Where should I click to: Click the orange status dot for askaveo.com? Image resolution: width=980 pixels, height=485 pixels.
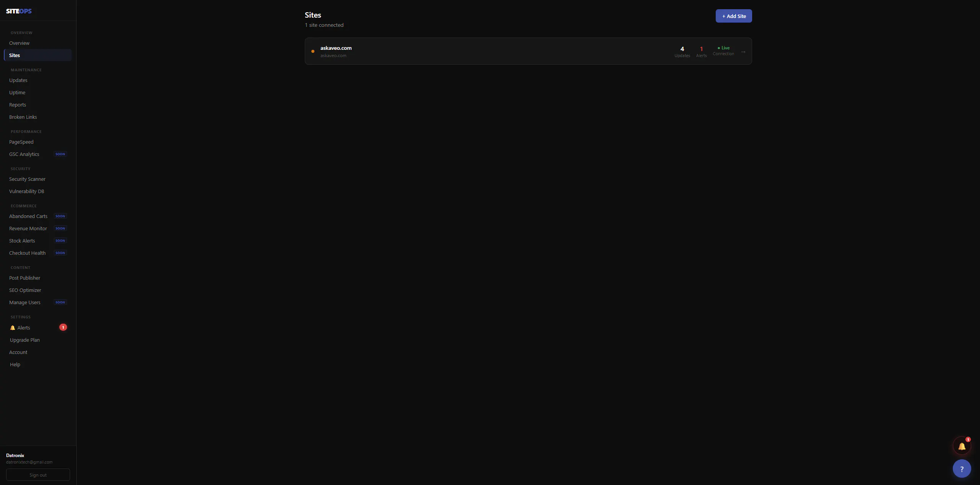click(x=313, y=51)
